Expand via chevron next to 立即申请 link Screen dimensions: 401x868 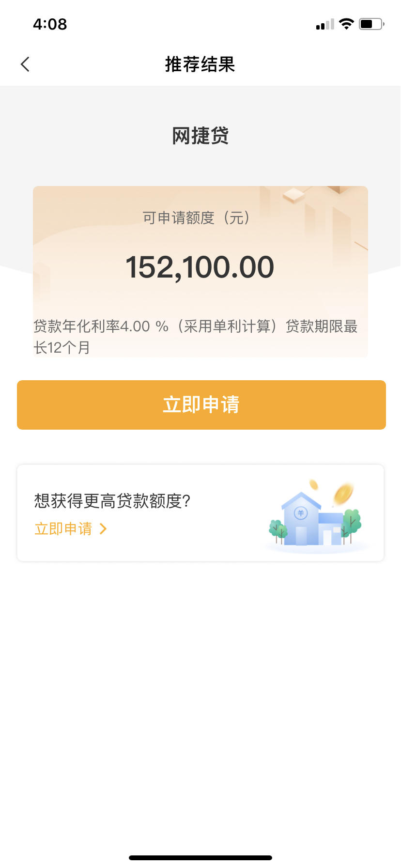tap(103, 528)
